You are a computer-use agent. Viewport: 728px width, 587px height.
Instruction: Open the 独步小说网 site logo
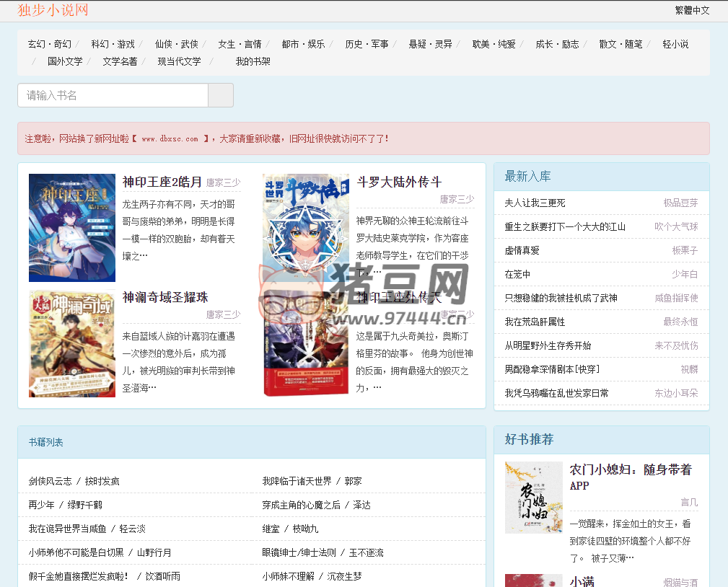[53, 10]
